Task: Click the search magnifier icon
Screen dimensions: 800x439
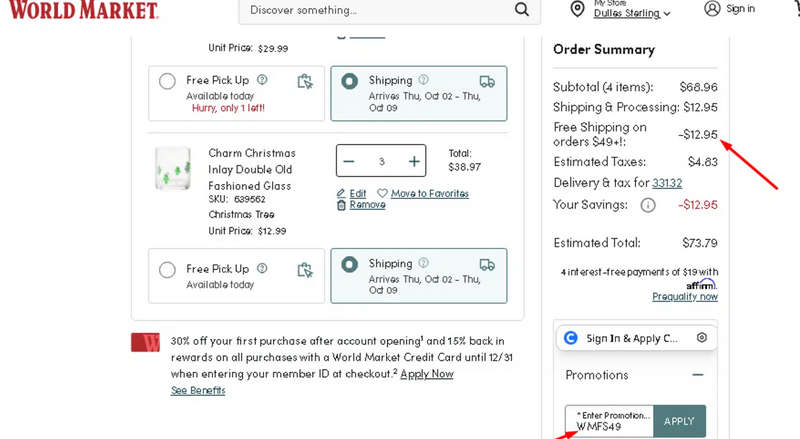Action: pyautogui.click(x=521, y=10)
